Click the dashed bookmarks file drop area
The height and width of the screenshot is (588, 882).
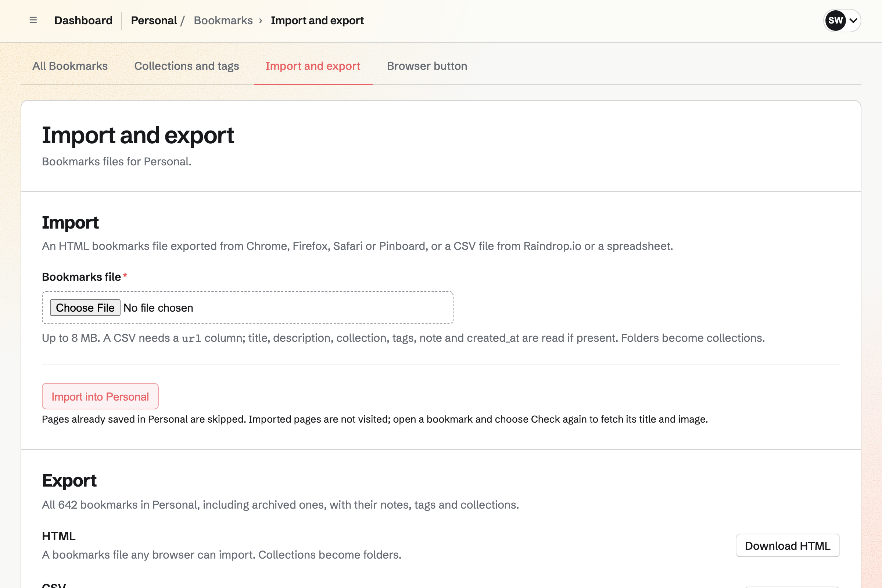[247, 308]
